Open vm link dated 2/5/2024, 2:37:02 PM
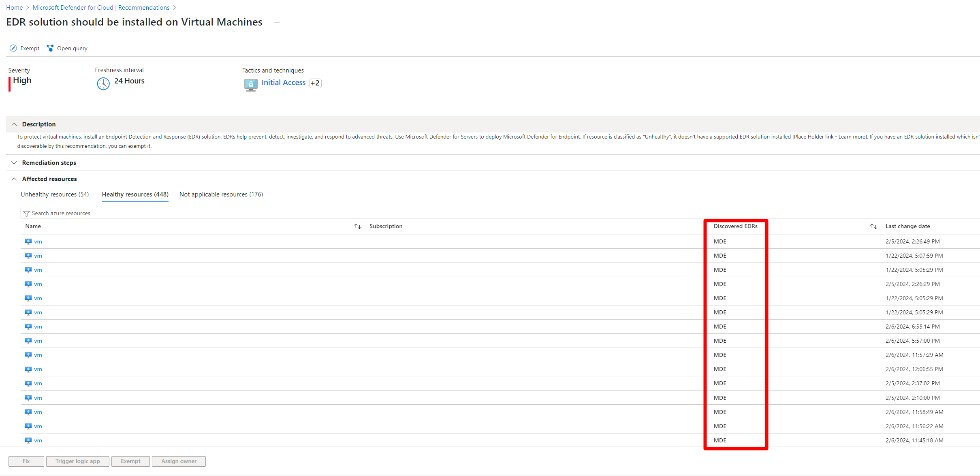 click(x=38, y=384)
